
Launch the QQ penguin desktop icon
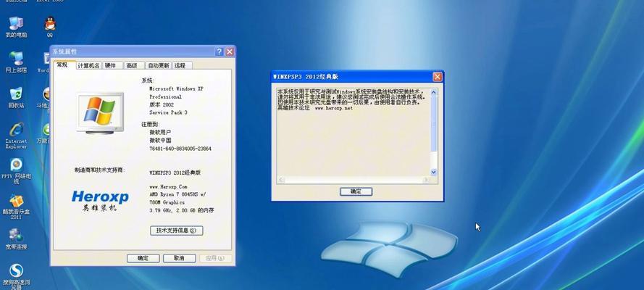(x=50, y=27)
